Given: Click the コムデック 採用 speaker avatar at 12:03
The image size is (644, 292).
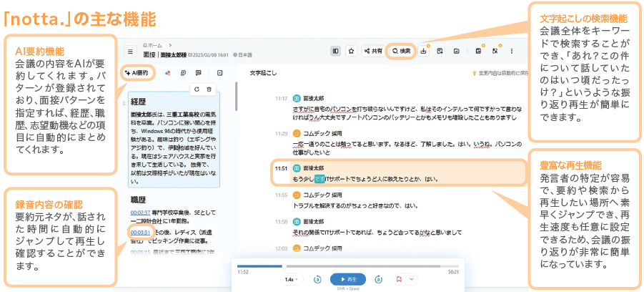Looking at the screenshot, I should tap(297, 248).
